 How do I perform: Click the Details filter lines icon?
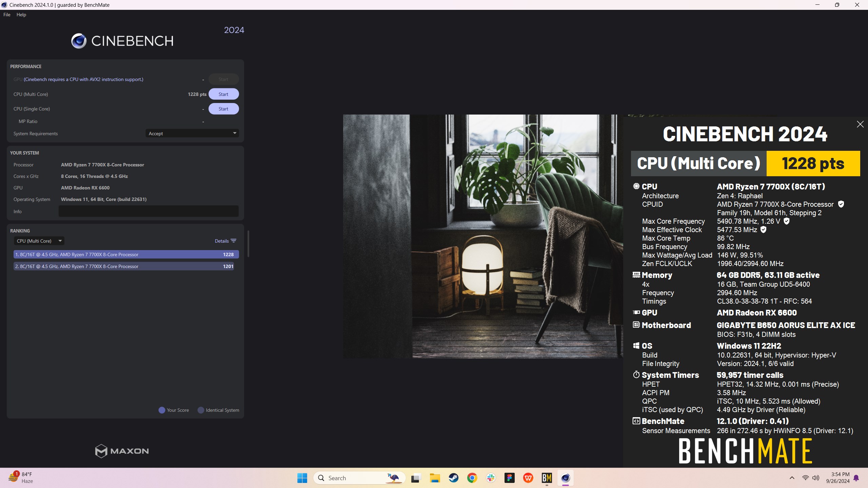[234, 241]
